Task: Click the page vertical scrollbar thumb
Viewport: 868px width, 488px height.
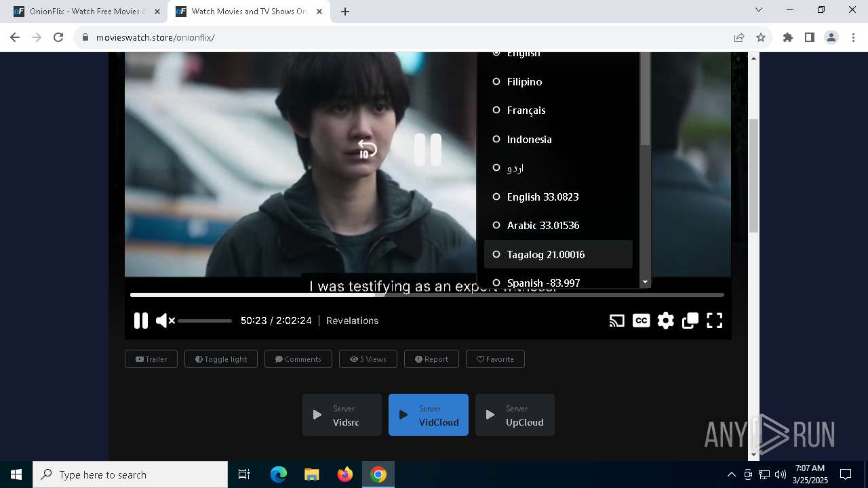Action: pos(753,176)
